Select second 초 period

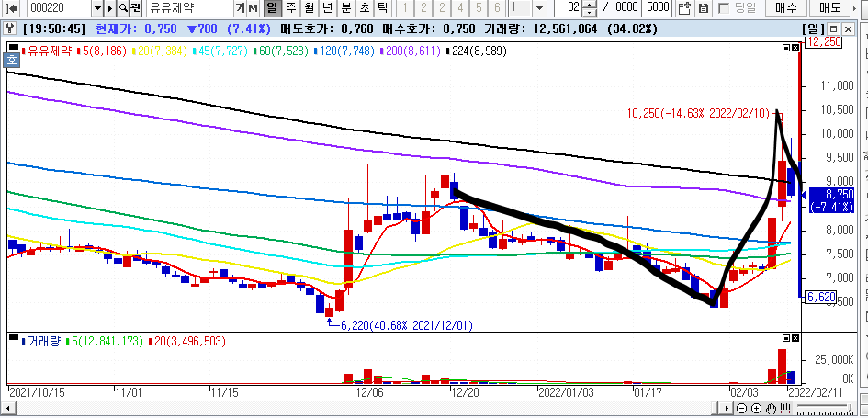366,7
